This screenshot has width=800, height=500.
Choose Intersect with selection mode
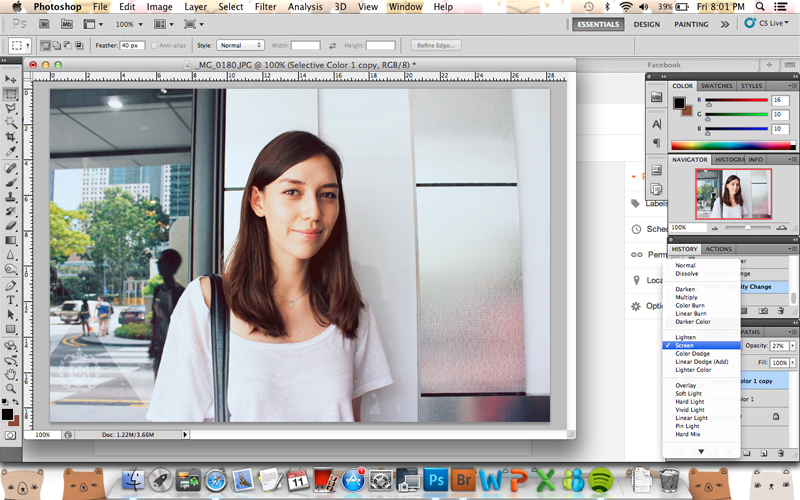coord(79,45)
